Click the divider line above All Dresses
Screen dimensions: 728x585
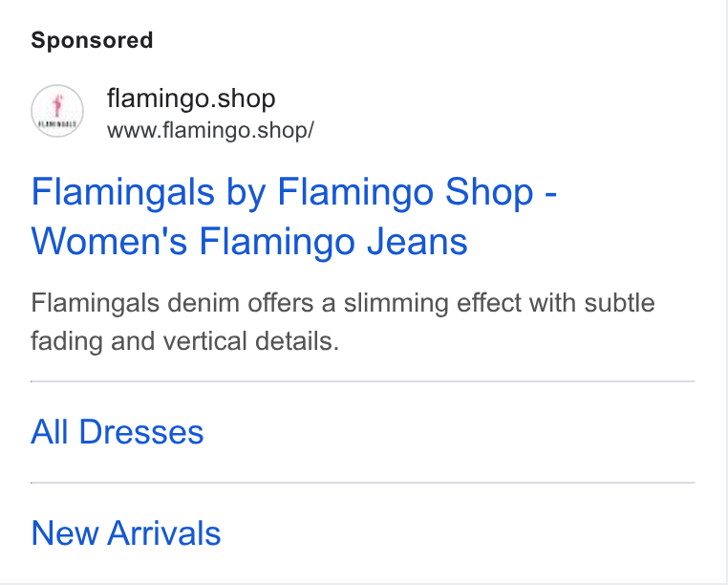point(363,381)
